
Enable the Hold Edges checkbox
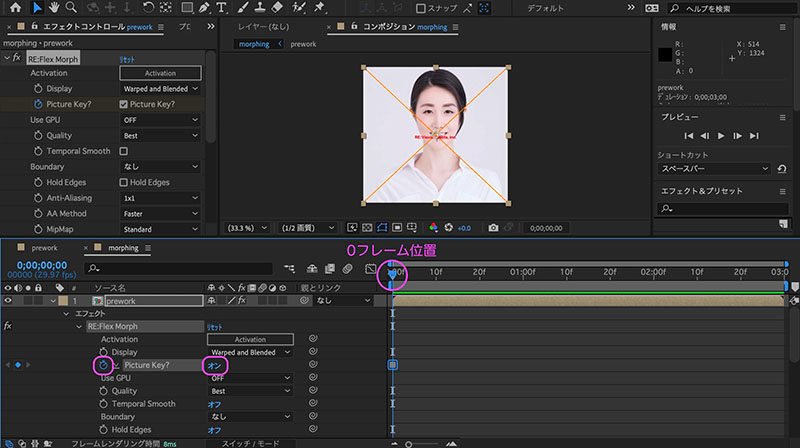(x=123, y=182)
